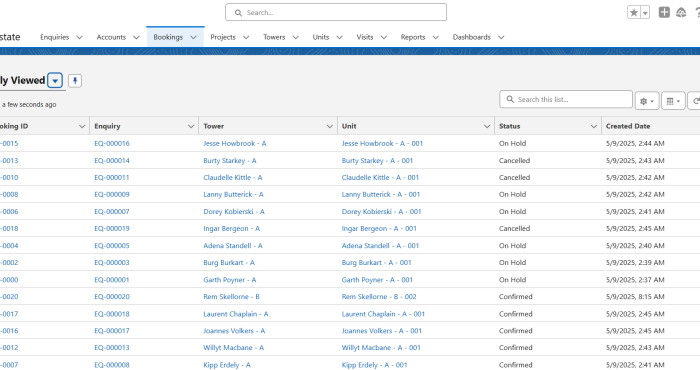700x370 pixels.
Task: Open unit link Kipp Erdely - A - 001
Action: point(375,365)
